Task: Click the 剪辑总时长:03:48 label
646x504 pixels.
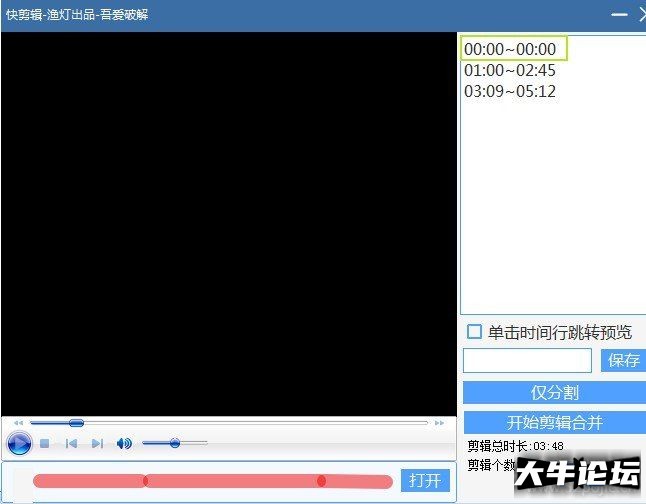Action: coord(515,446)
